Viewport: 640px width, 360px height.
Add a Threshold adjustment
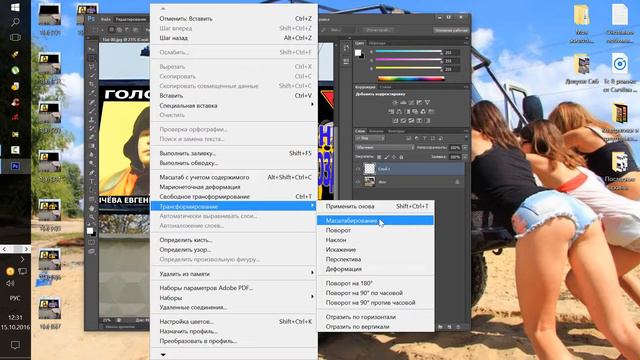point(411,121)
